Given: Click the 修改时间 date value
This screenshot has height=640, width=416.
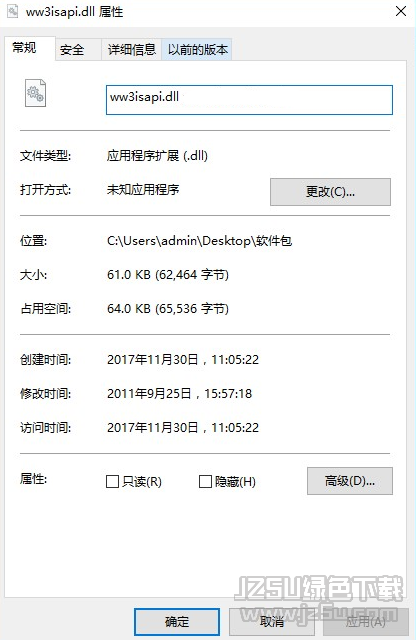Looking at the screenshot, I should click(179, 393).
